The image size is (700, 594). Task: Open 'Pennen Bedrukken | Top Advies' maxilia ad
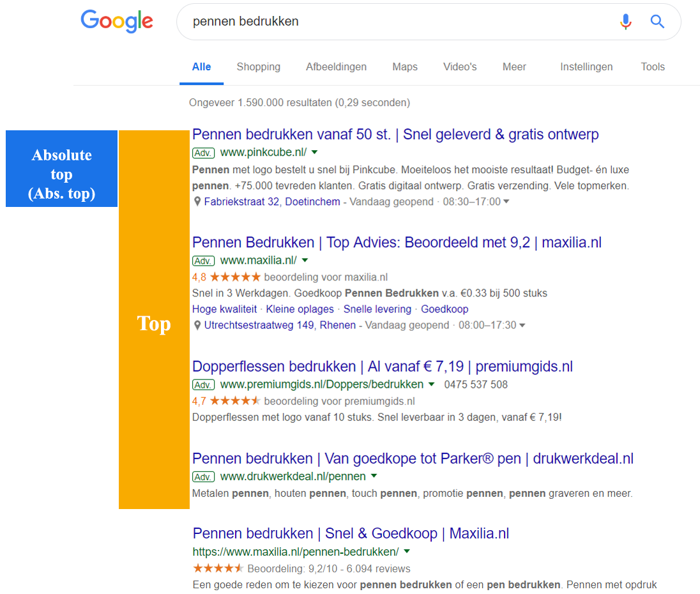pyautogui.click(x=397, y=242)
